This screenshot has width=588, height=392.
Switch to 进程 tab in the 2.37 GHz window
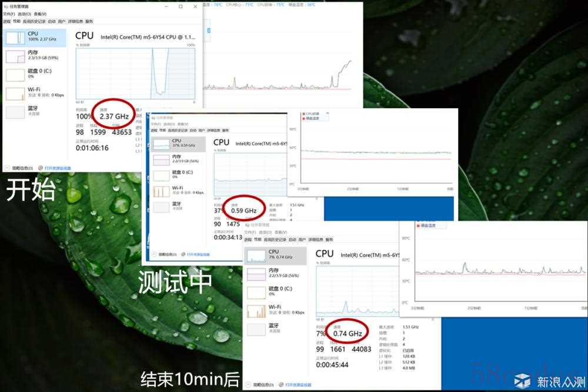(x=6, y=21)
